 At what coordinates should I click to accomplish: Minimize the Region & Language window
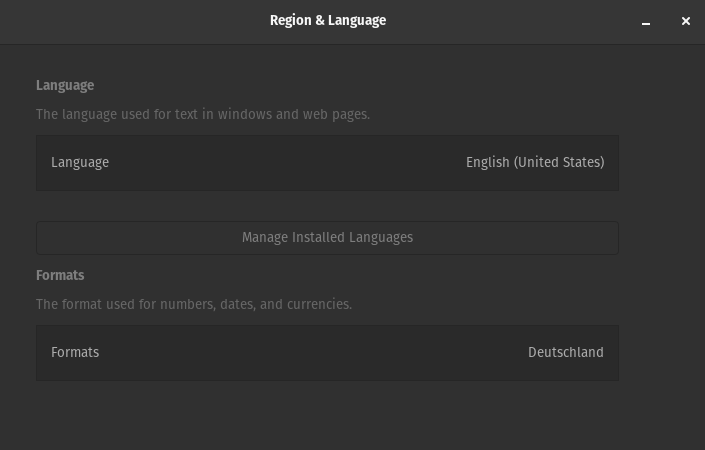click(x=646, y=21)
